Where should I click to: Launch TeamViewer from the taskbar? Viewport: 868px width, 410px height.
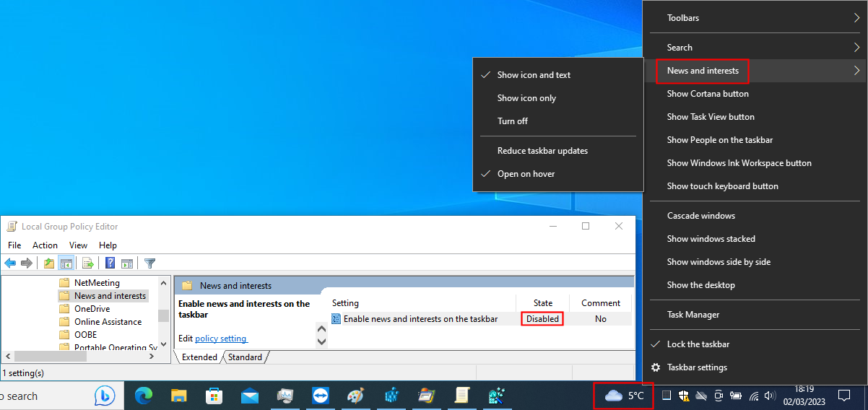pos(320,396)
